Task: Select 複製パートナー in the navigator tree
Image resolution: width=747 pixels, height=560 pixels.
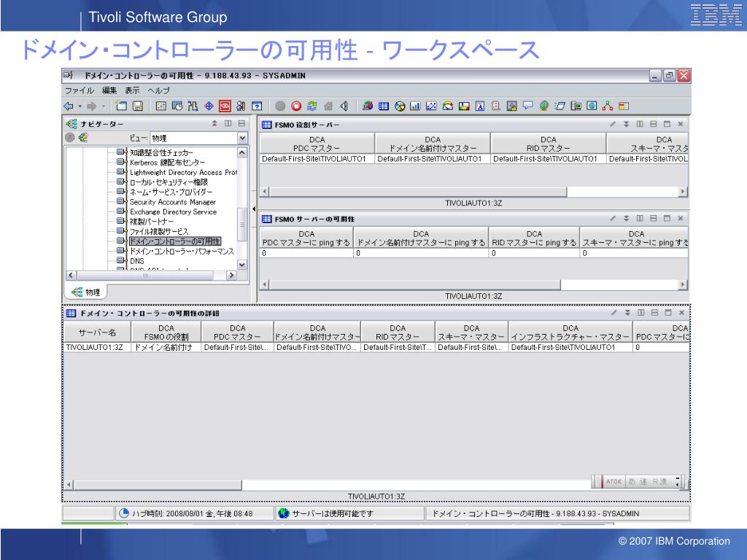Action: [x=152, y=222]
